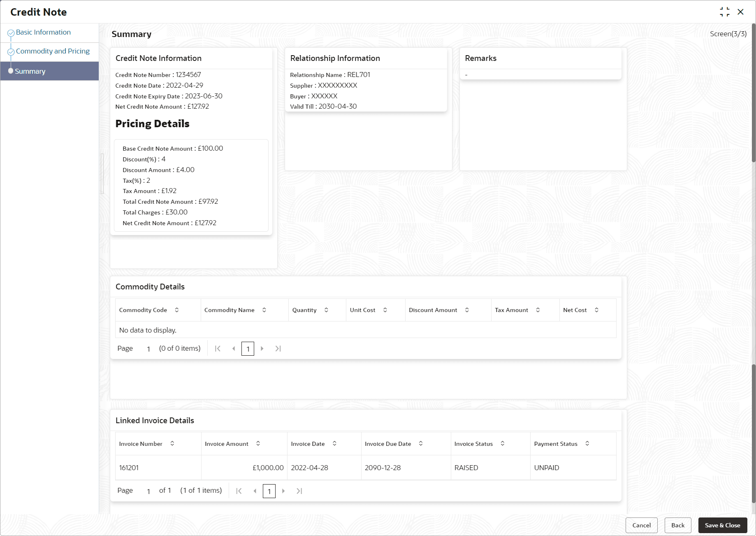The image size is (756, 536).
Task: Click the RAISED invoice status cell
Action: coord(491,468)
